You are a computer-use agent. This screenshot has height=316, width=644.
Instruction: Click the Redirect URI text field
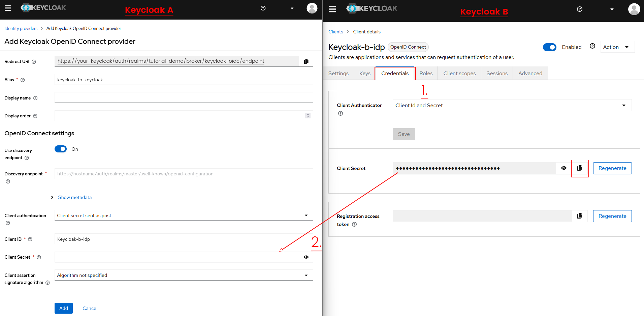[x=177, y=61]
